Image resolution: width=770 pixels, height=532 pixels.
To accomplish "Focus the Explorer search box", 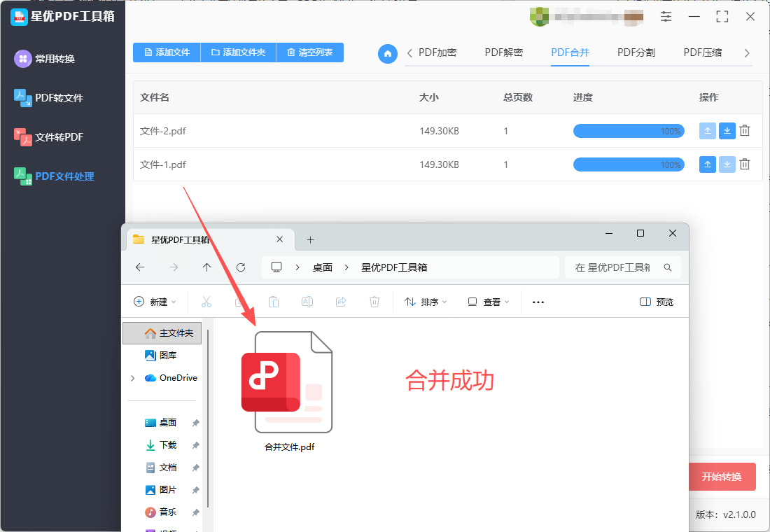I will (623, 267).
